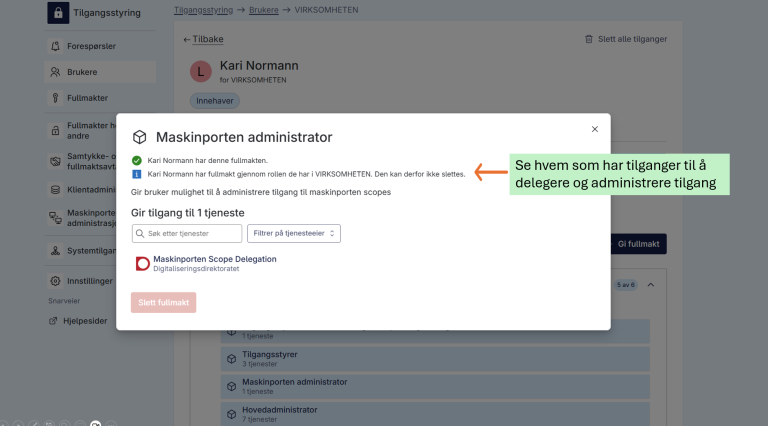Image resolution: width=768 pixels, height=426 pixels.
Task: Click package icon on Maskinporten administrator list row
Action: point(232,386)
